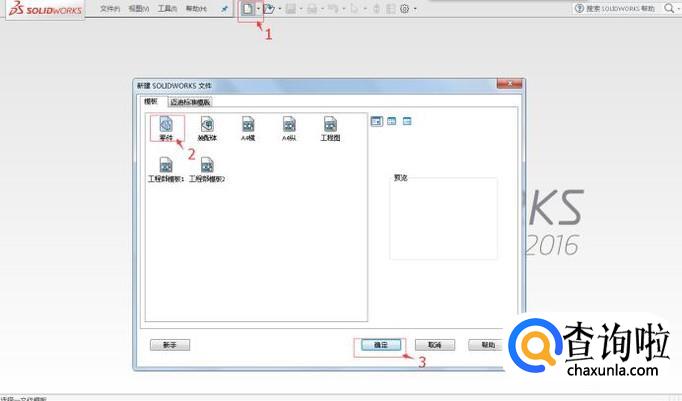Click the pin icon beside the menus
Screen dimensions: 682x401
(x=224, y=9)
